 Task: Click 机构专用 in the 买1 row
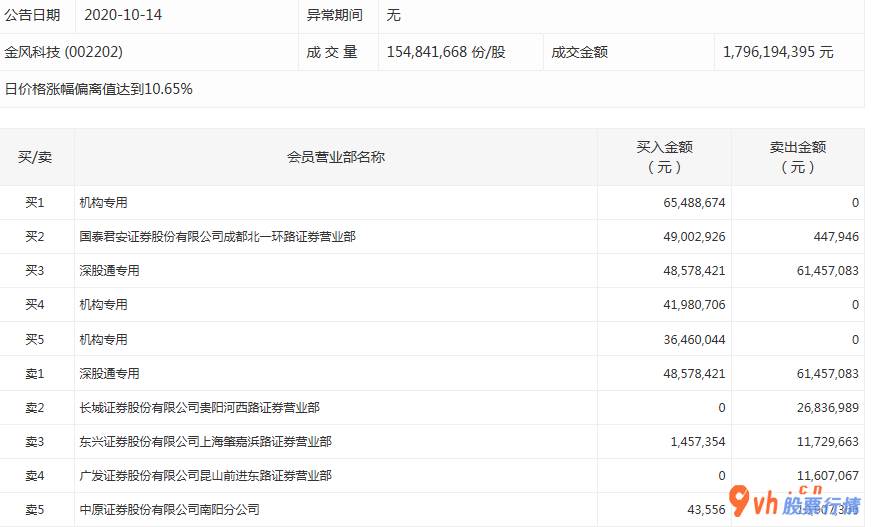pyautogui.click(x=103, y=203)
